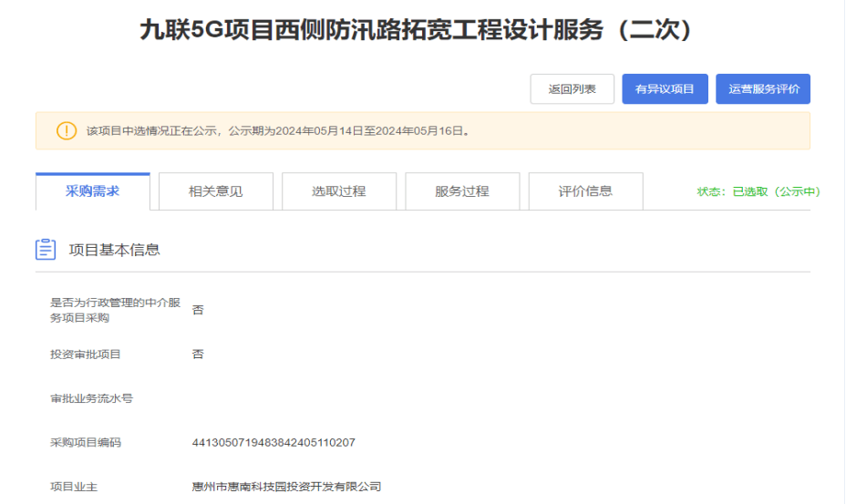Switch to the 相关意见 tab
The width and height of the screenshot is (846, 504).
pyautogui.click(x=216, y=191)
